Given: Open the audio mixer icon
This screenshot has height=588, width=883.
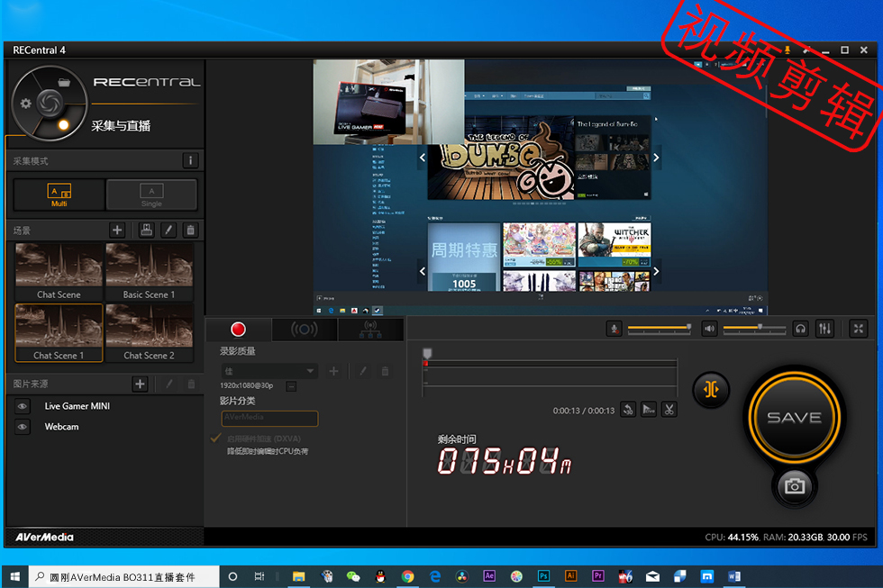Looking at the screenshot, I should pos(824,329).
